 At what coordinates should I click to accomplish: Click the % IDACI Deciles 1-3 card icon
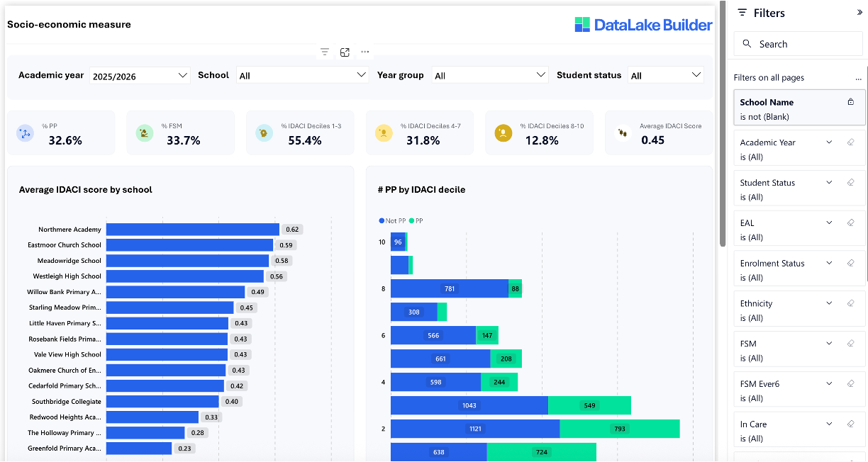(264, 133)
